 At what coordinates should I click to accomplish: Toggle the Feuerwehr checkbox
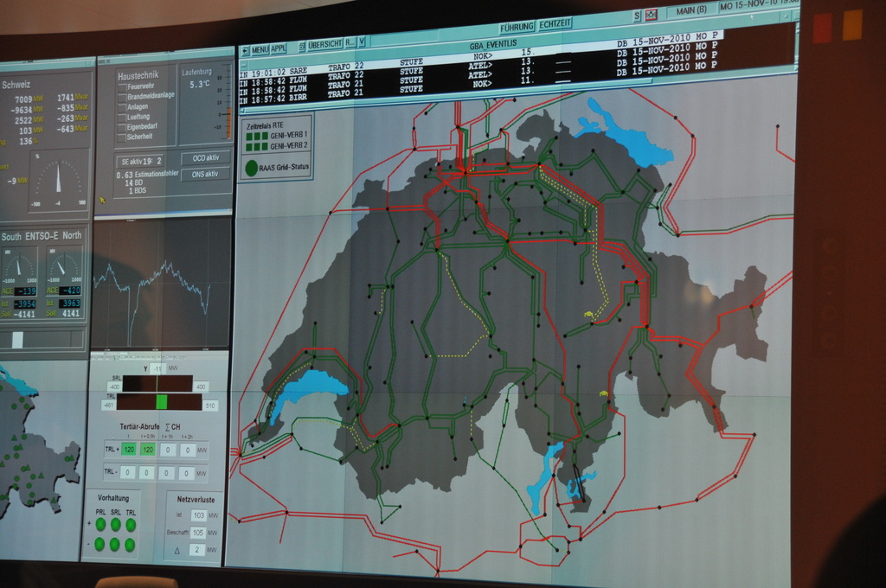(122, 86)
